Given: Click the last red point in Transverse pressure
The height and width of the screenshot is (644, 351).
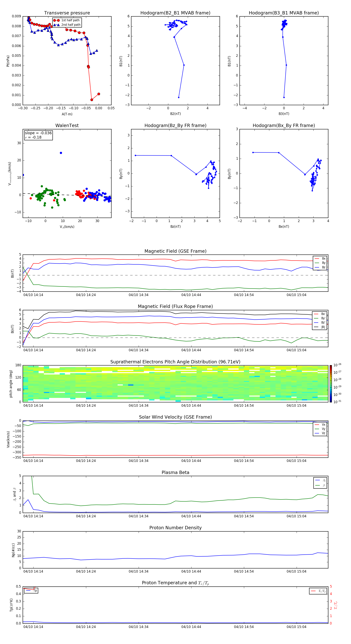Looking at the screenshot, I should coord(99,94).
